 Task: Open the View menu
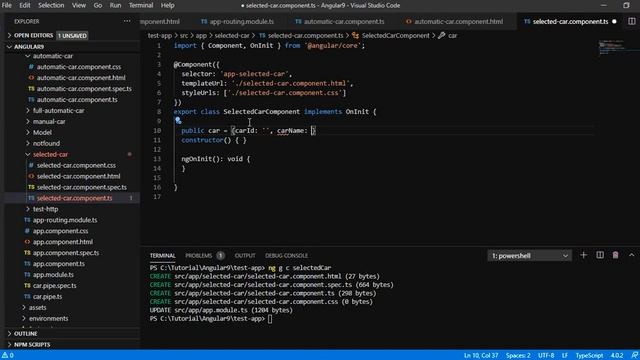[79, 5]
